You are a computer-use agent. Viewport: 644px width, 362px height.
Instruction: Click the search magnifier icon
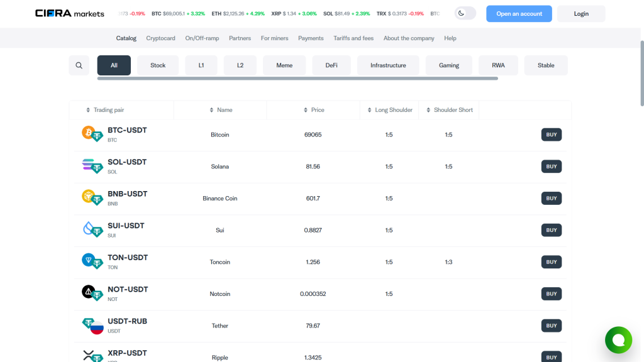coord(79,65)
